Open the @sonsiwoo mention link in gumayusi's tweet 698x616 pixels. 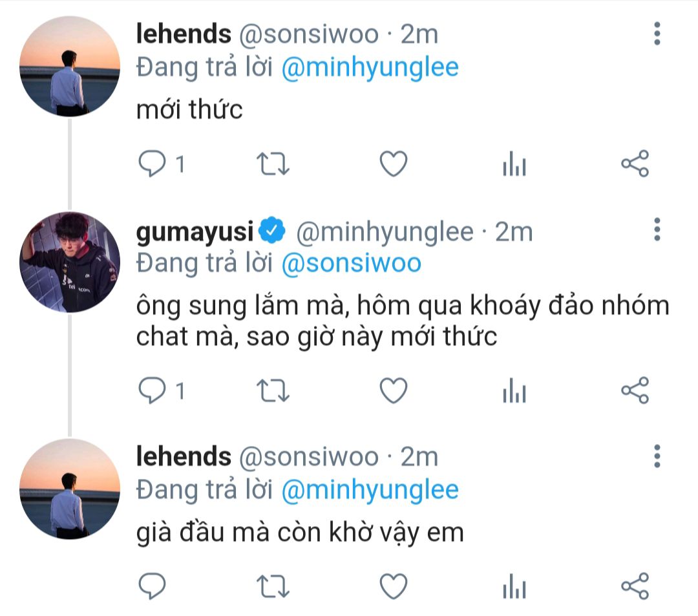352,263
